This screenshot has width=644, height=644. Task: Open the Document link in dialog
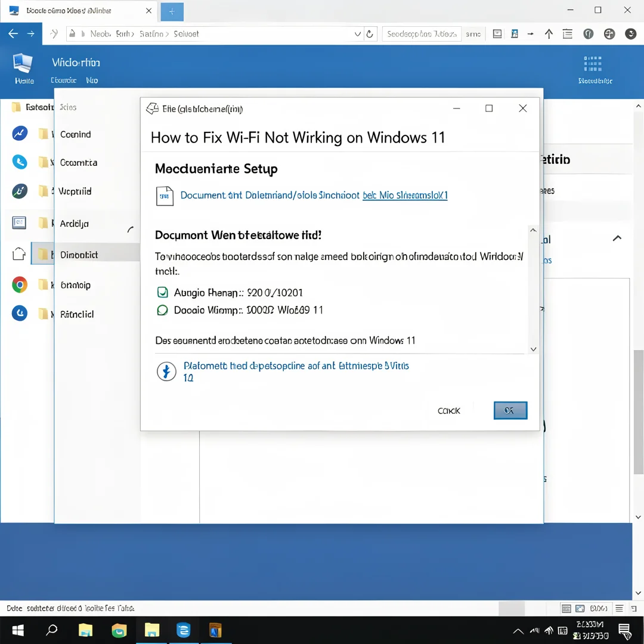click(x=270, y=195)
